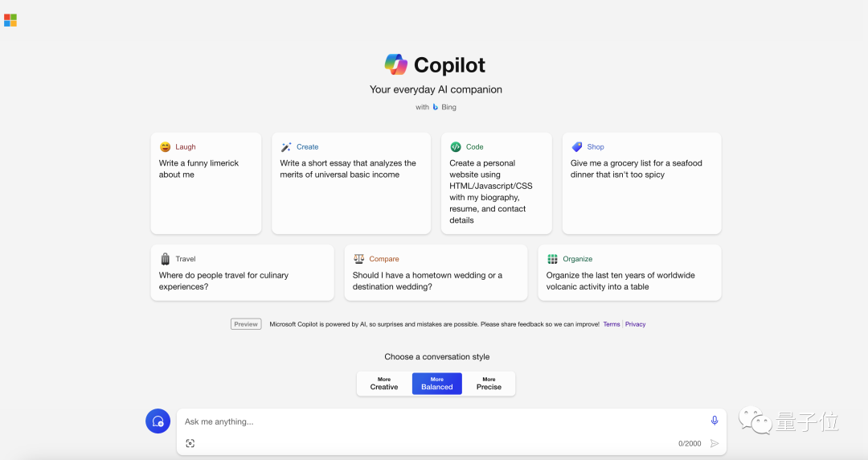Click the Shop tag icon

(x=576, y=147)
